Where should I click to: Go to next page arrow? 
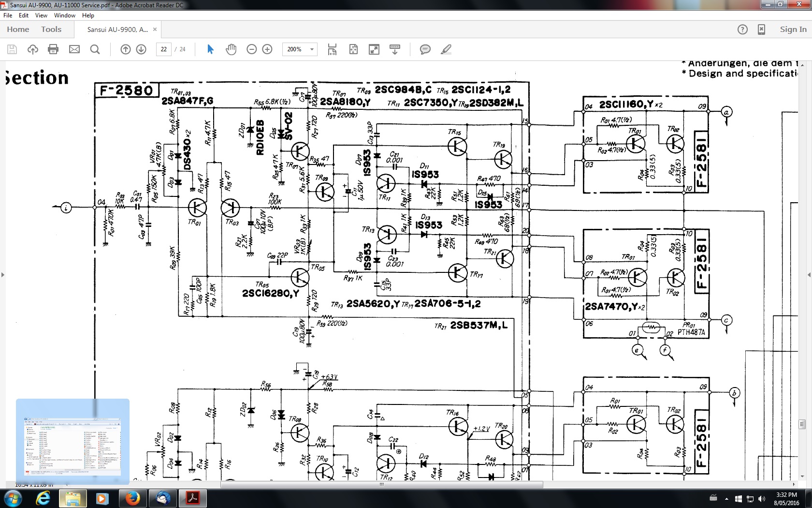(x=141, y=49)
